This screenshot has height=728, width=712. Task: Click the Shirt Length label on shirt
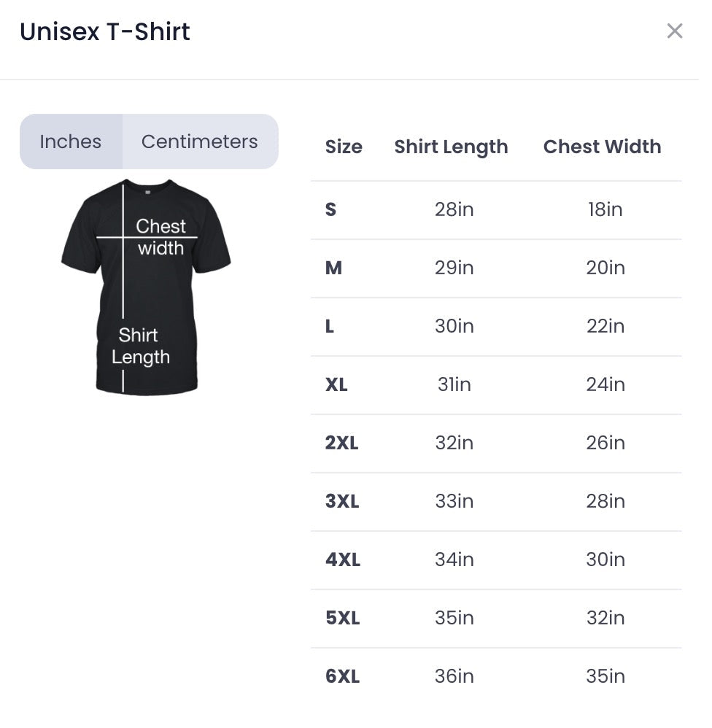tap(141, 346)
